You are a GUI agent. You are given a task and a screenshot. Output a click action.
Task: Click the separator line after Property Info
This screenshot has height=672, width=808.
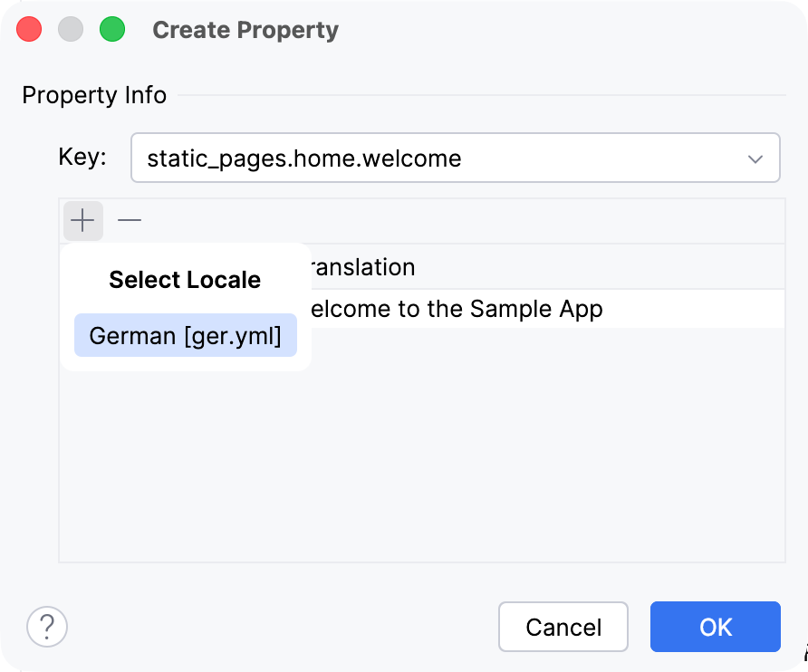tap(482, 95)
